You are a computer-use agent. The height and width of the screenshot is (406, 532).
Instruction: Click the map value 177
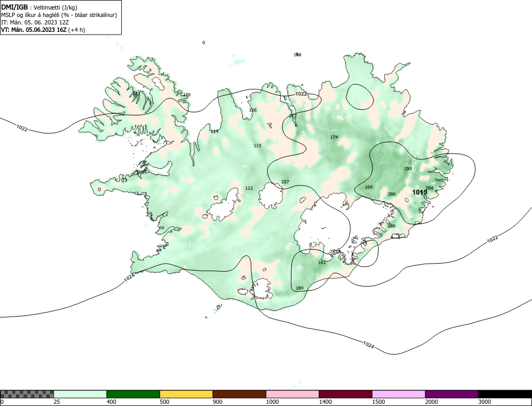(293, 116)
